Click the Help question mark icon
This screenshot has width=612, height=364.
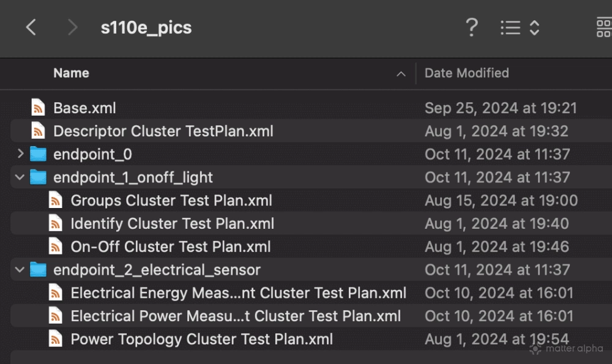click(x=472, y=28)
